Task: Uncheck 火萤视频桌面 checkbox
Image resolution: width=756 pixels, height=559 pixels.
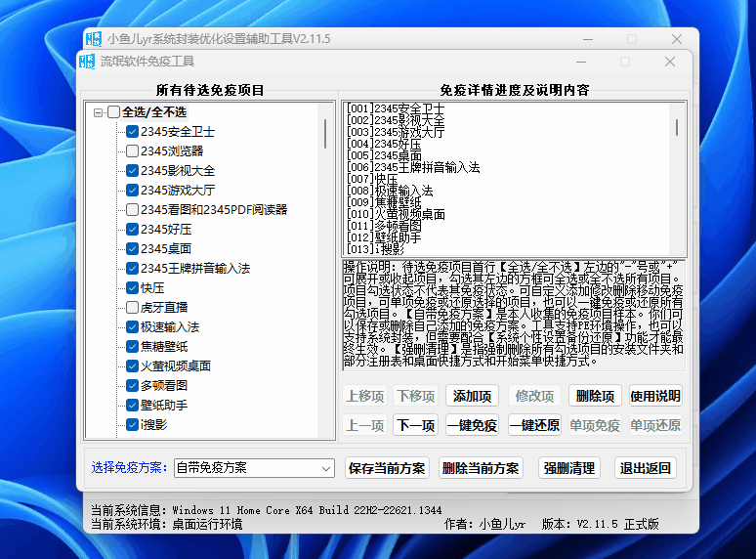Action: (132, 366)
